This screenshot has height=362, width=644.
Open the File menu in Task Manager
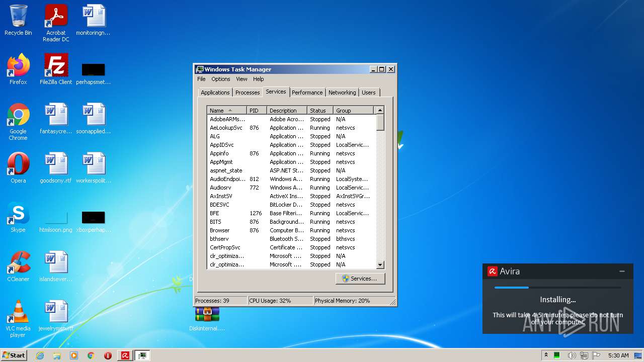point(201,79)
